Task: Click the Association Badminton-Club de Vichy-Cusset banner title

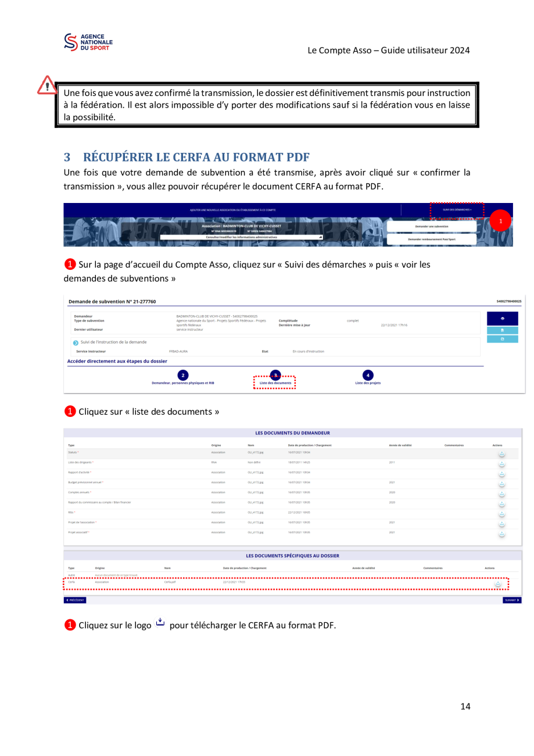Action: (242, 226)
